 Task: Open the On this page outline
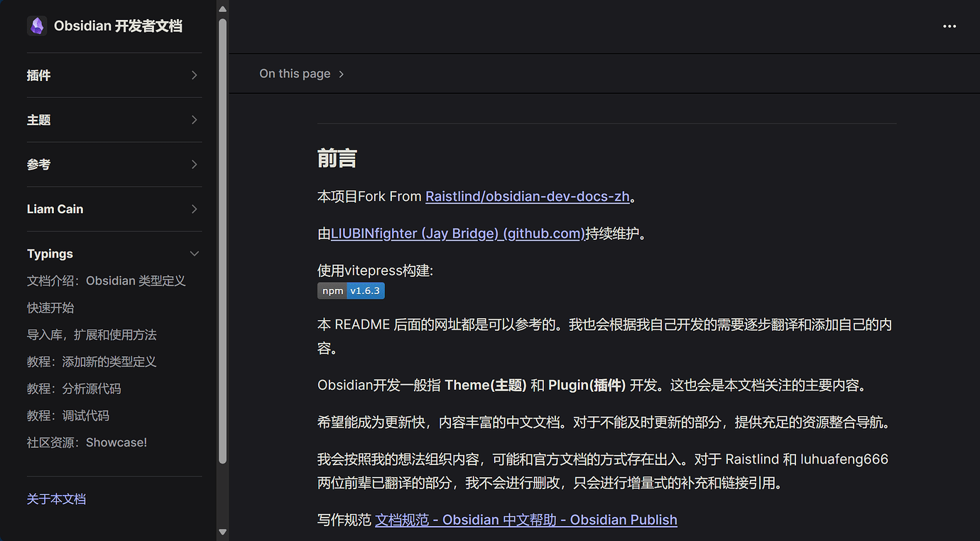click(x=295, y=73)
